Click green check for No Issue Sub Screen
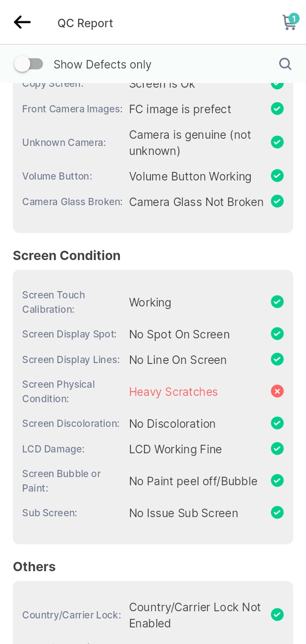306x644 pixels. (x=278, y=512)
